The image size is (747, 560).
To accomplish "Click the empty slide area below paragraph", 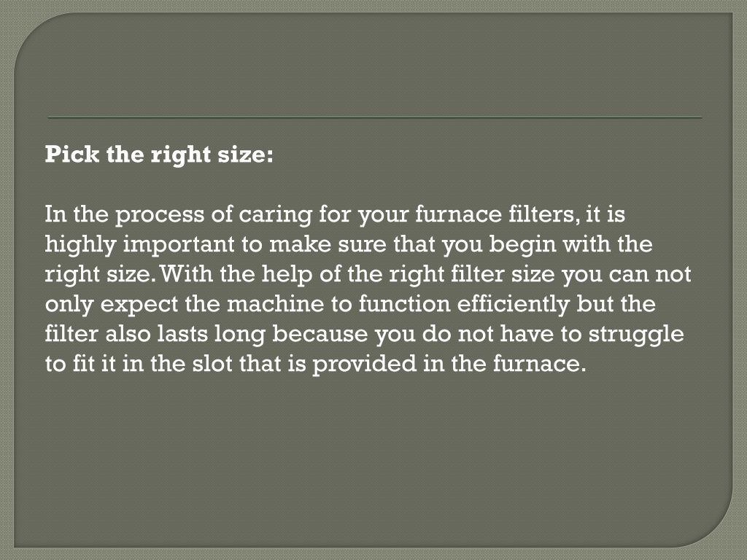I will pos(373,457).
